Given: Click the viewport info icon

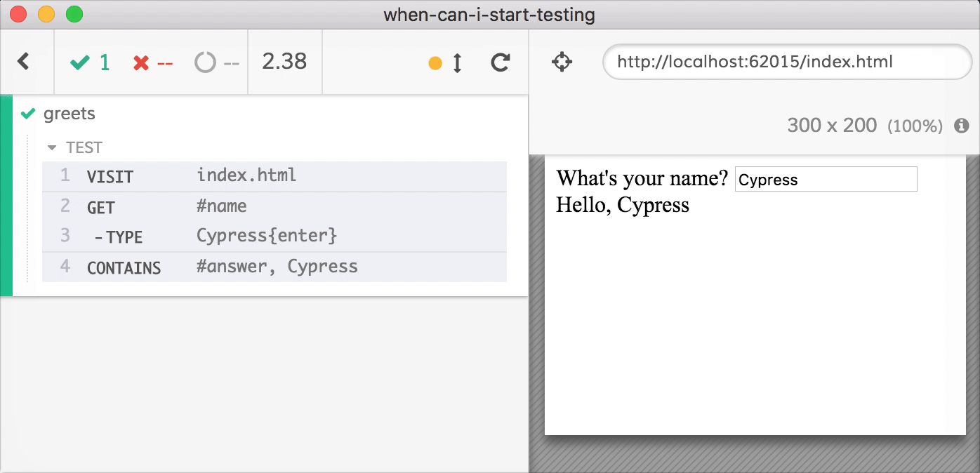Looking at the screenshot, I should coord(961,126).
